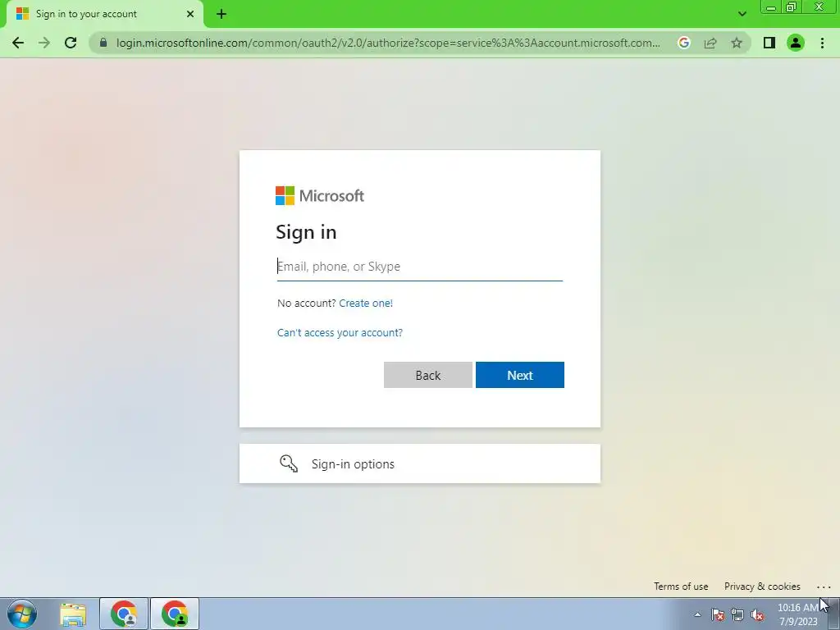840x630 pixels.
Task: Open Privacy & cookies link
Action: click(762, 586)
